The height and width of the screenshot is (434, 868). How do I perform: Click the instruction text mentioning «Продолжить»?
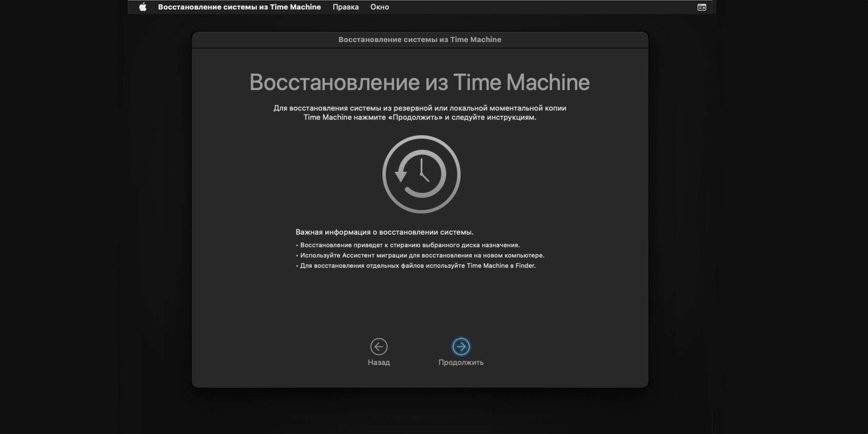click(x=420, y=113)
